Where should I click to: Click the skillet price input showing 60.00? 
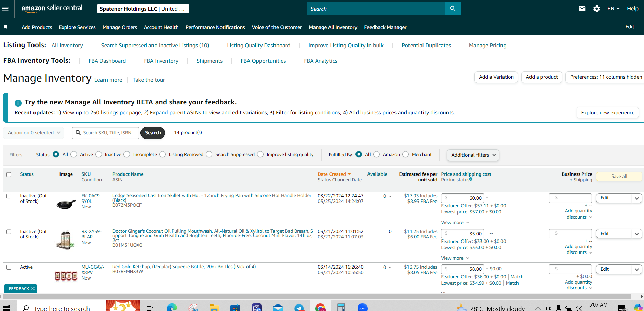[462, 198]
